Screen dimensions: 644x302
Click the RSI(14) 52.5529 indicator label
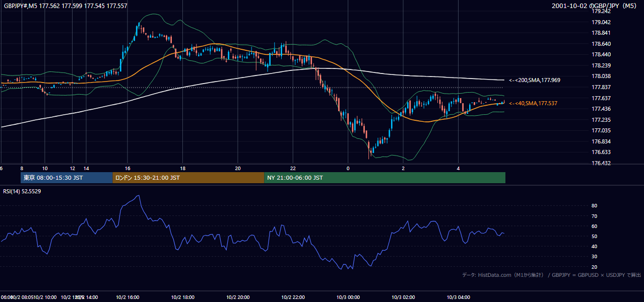pos(22,191)
